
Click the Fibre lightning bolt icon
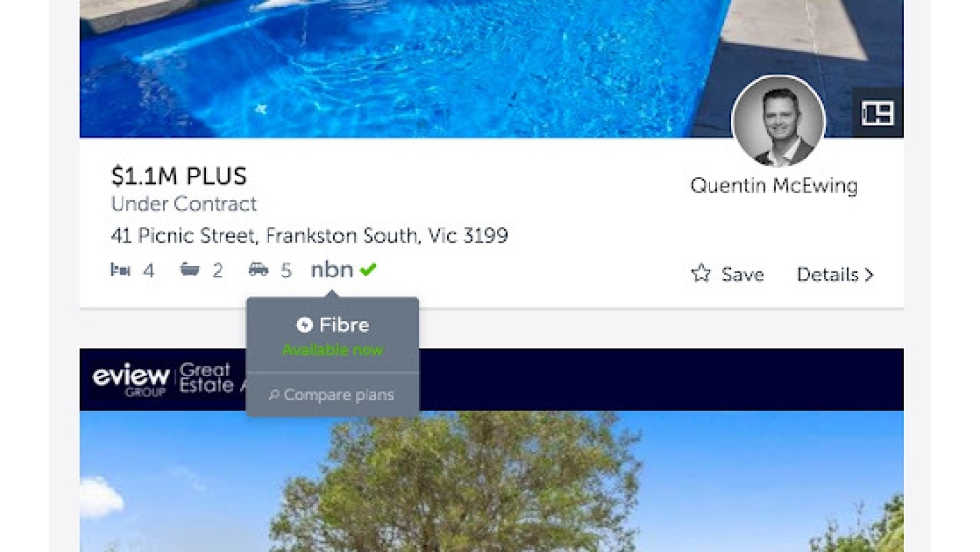click(305, 325)
